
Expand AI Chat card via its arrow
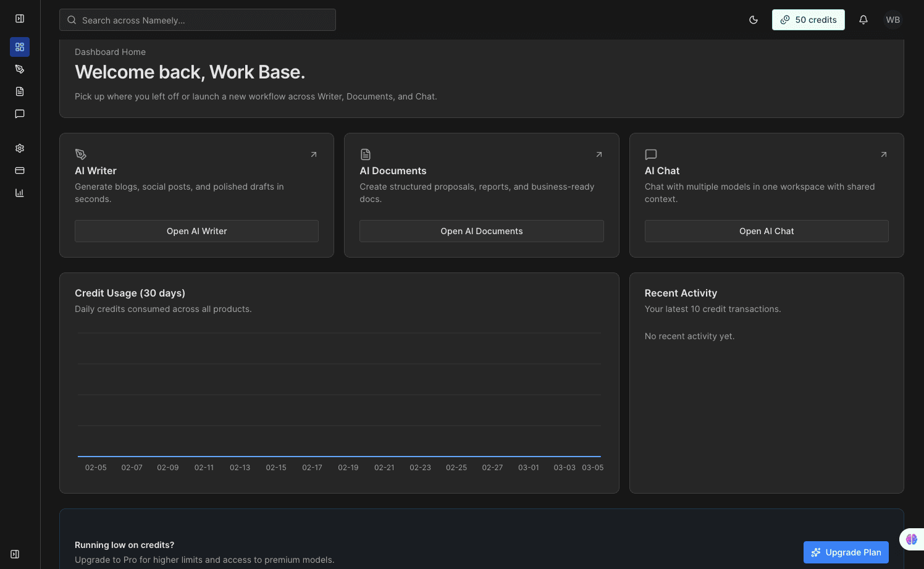tap(883, 154)
